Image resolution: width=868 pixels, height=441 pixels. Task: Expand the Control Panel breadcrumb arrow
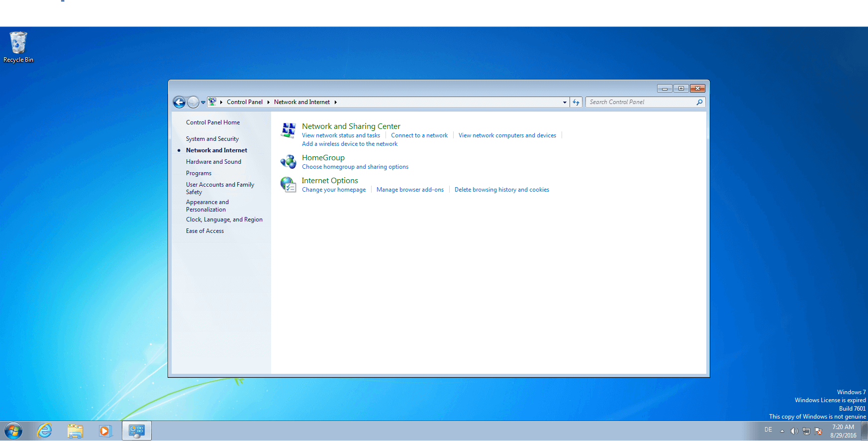point(268,102)
